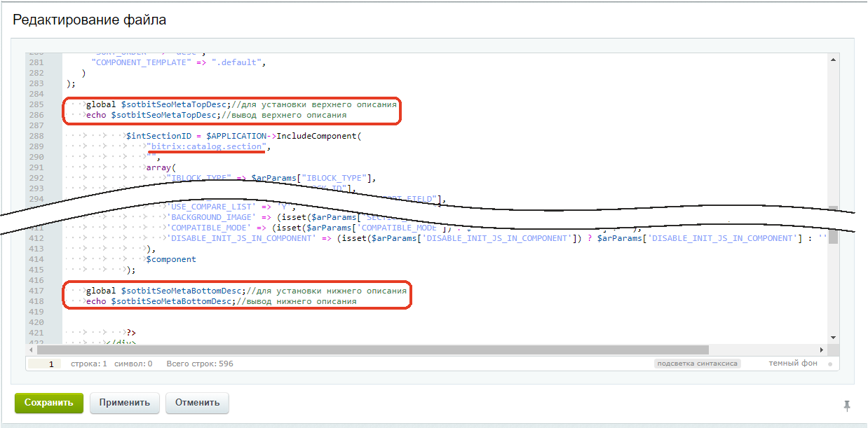Click the 'global $sotbitSeoMetaBottomDesc' code line
The width and height of the screenshot is (868, 428).
pyautogui.click(x=247, y=291)
